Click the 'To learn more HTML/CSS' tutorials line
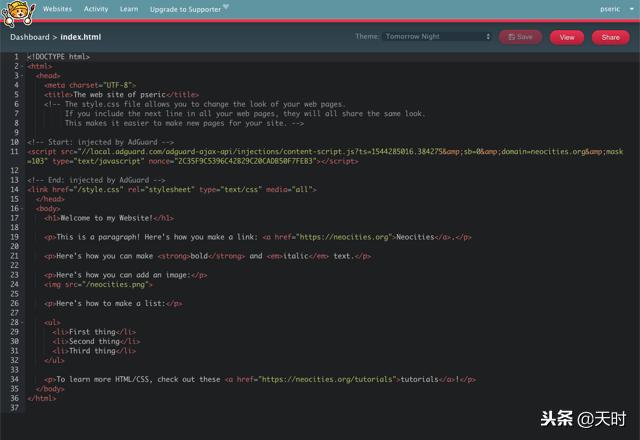Viewport: 640px width, 440px height. [260, 380]
